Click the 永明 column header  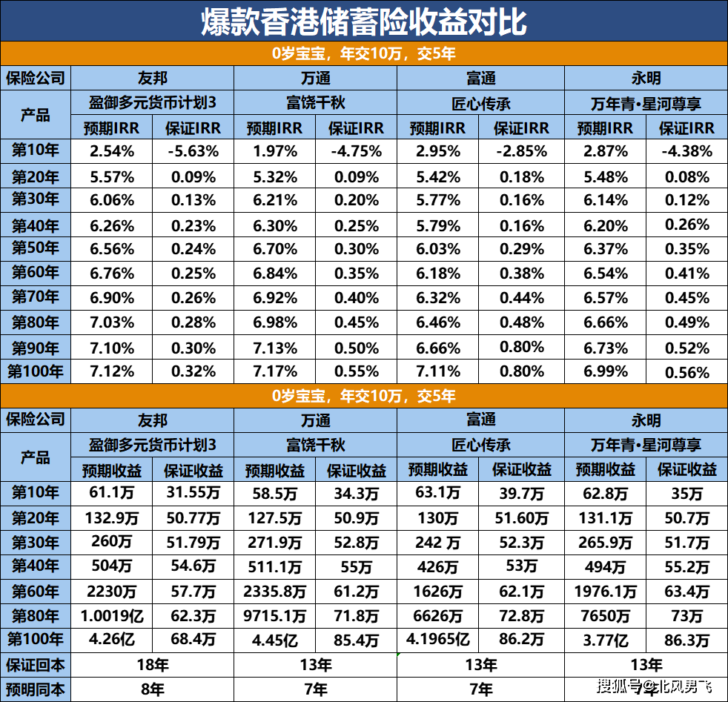pos(645,78)
